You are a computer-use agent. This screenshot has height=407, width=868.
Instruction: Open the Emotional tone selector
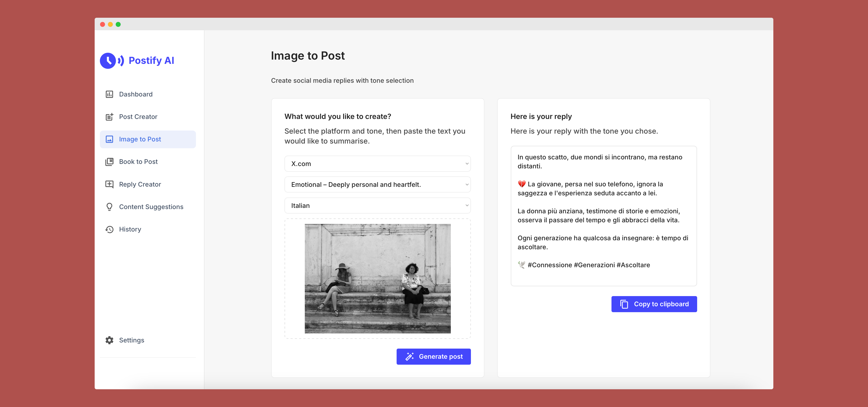(377, 184)
